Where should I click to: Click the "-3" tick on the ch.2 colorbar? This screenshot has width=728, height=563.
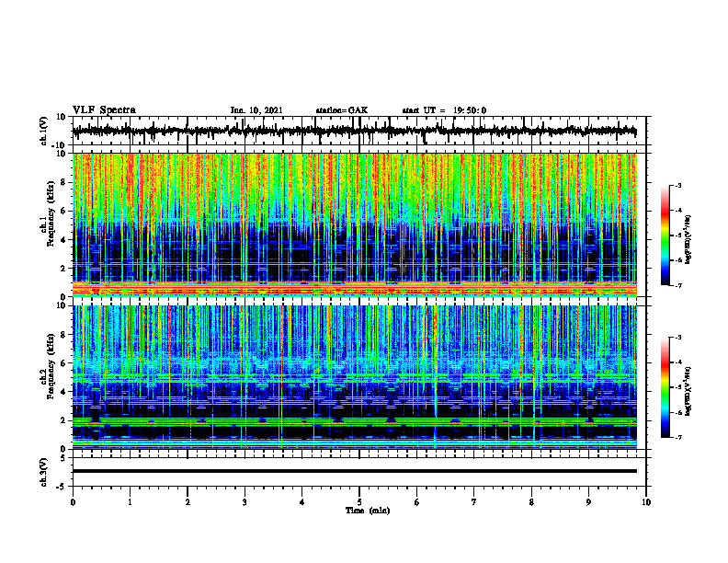(678, 338)
